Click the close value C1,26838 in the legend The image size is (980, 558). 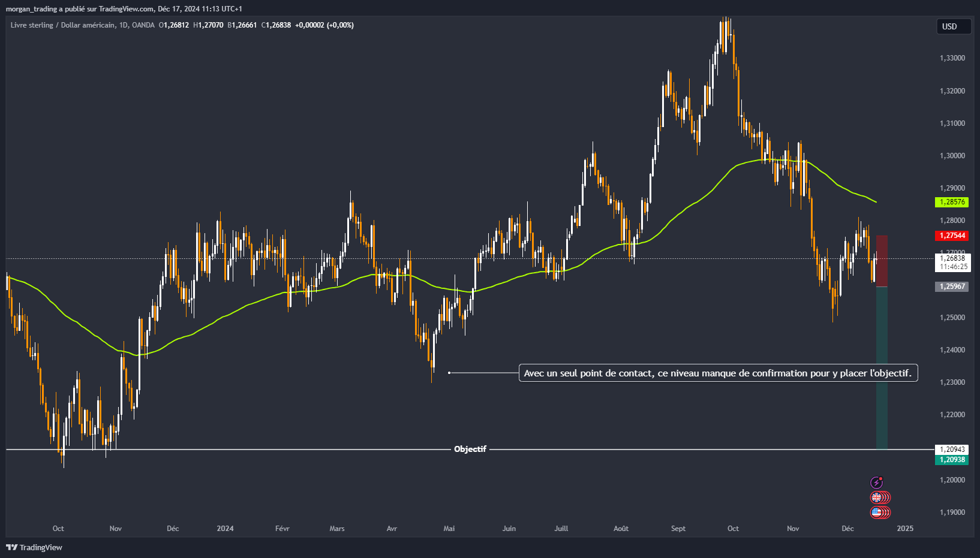276,25
